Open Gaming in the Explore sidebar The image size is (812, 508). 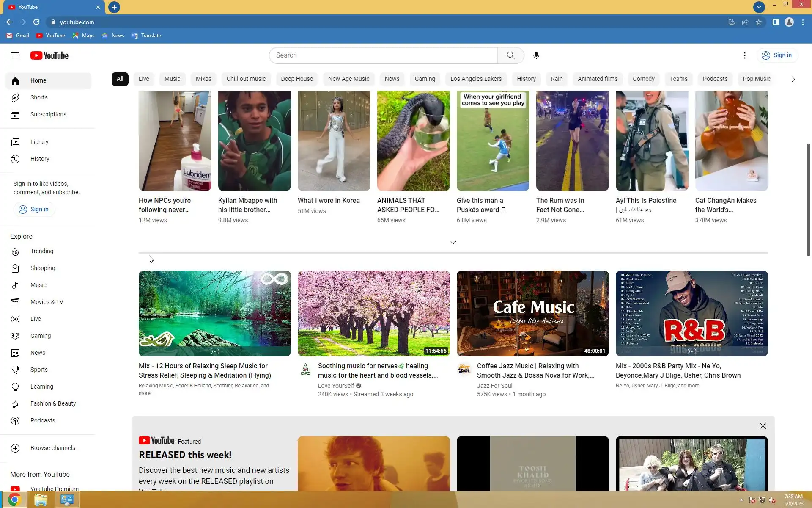40,336
